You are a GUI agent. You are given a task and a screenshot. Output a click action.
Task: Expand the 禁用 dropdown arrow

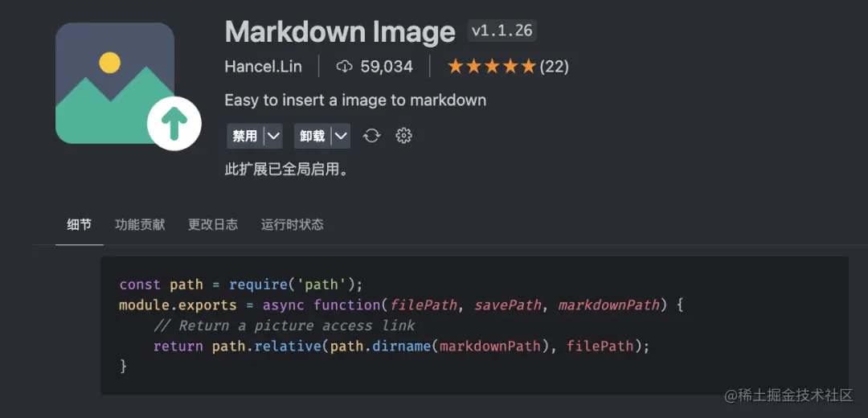[x=273, y=136]
